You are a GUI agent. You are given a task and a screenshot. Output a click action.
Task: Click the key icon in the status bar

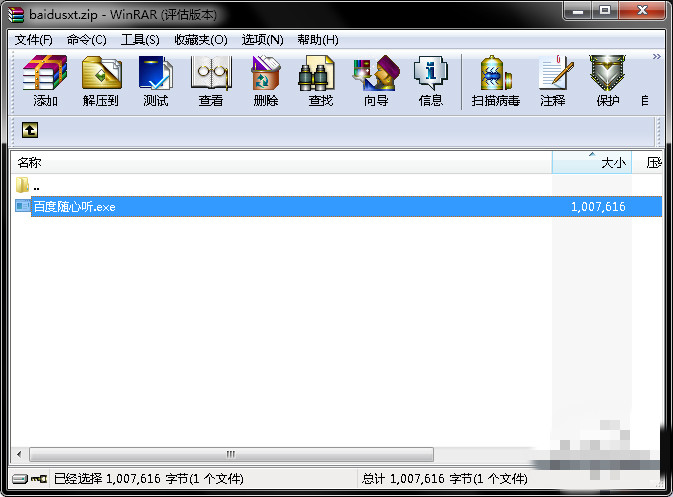point(39,479)
